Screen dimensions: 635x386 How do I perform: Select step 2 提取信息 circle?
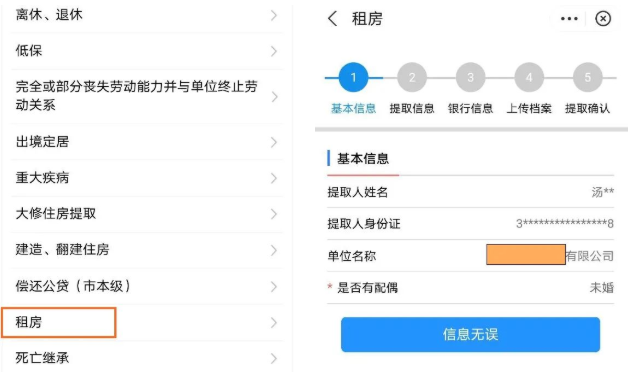click(412, 77)
